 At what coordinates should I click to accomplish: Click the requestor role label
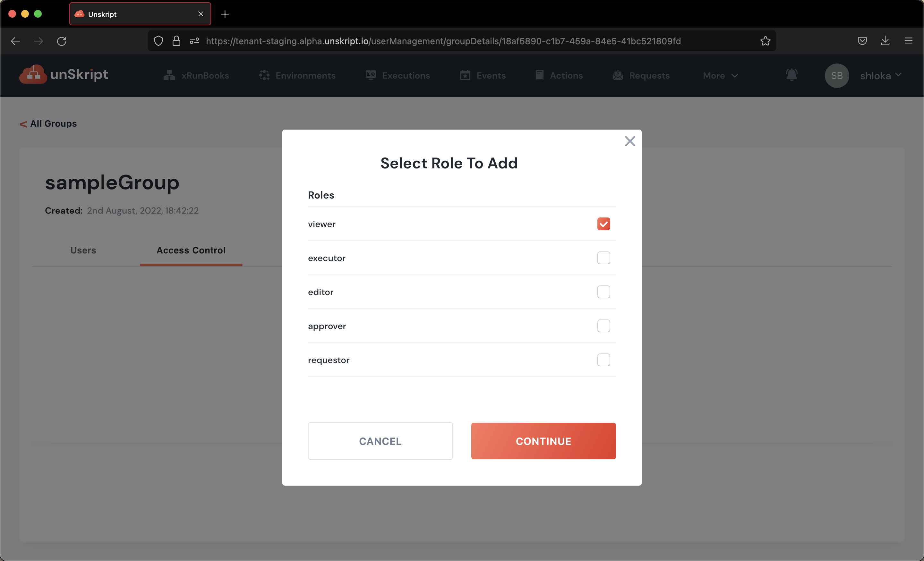[329, 361]
